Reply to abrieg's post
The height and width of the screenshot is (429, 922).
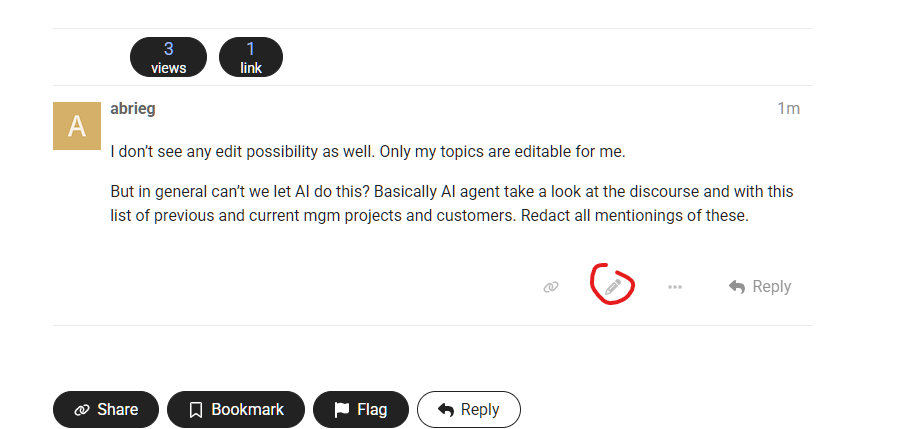tap(760, 287)
